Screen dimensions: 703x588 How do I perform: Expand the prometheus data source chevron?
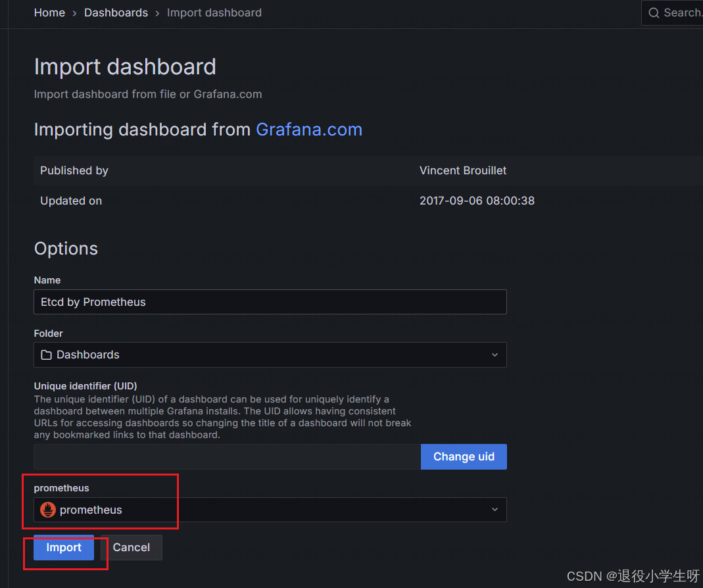coord(495,510)
